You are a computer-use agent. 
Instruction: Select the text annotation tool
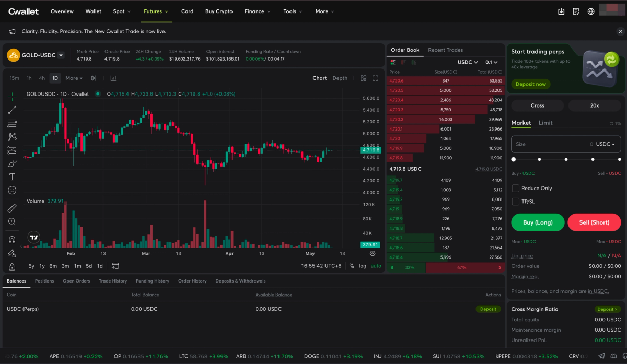tap(12, 177)
